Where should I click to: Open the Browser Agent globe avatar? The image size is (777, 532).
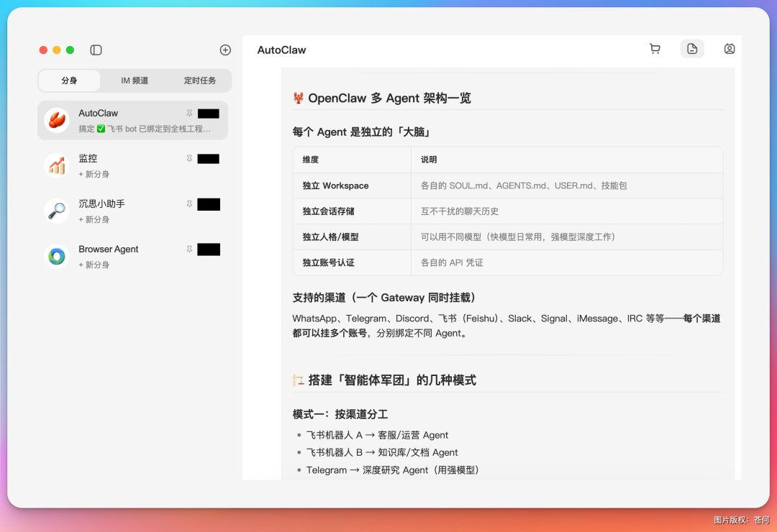click(x=56, y=256)
